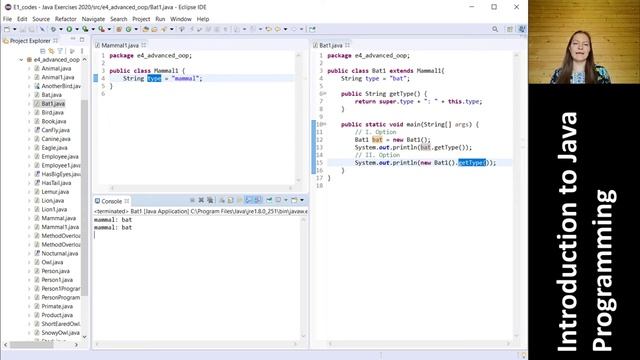Image resolution: width=640 pixels, height=360 pixels.
Task: Open the Open Console dropdown arrow
Action: [302, 200]
